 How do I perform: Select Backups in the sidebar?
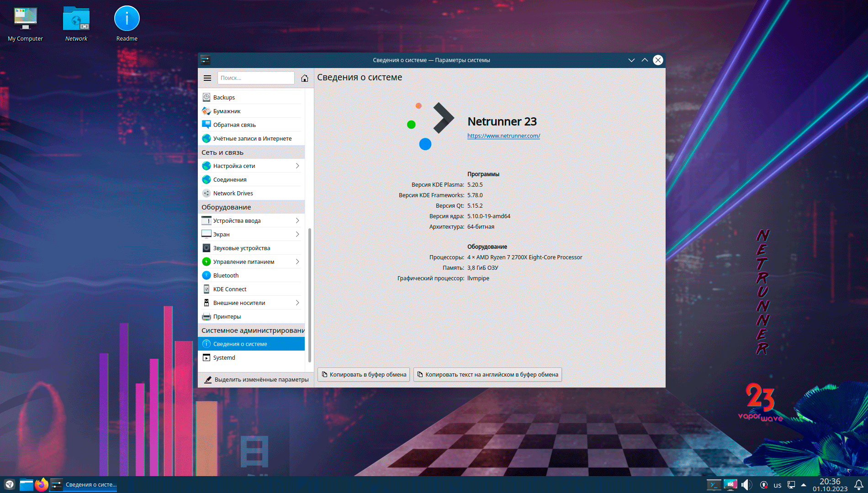224,97
